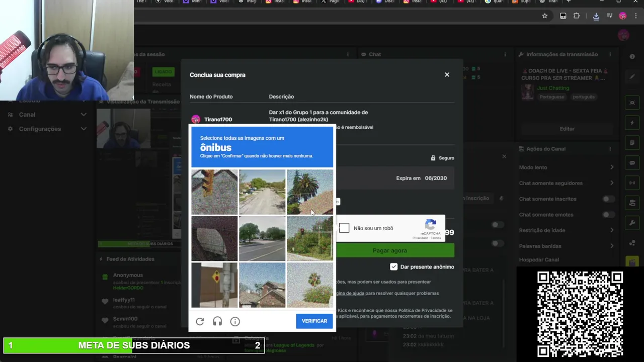644x362 pixels.
Task: Click Tirano1700 product name
Action: pyautogui.click(x=218, y=120)
